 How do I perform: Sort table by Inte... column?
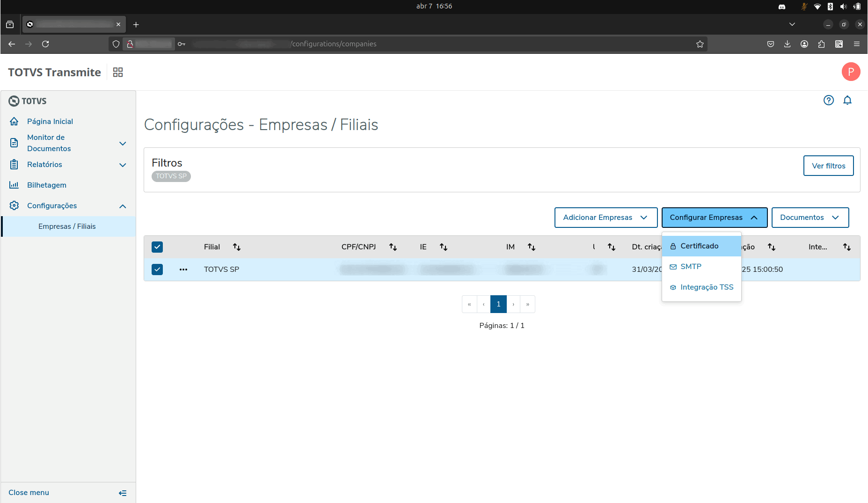pyautogui.click(x=847, y=247)
